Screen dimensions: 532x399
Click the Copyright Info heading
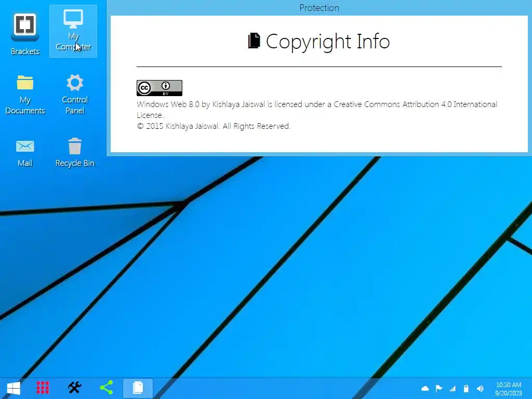pos(328,42)
